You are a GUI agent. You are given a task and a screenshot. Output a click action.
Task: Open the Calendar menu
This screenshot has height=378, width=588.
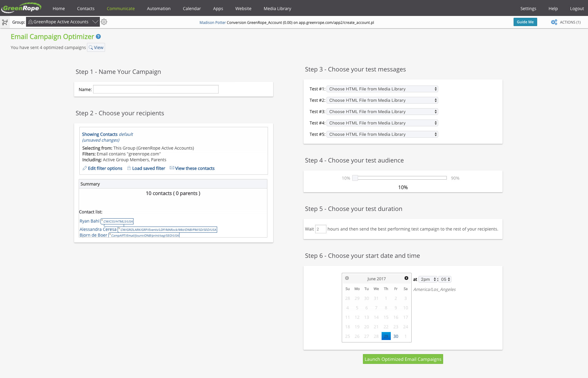click(x=192, y=9)
